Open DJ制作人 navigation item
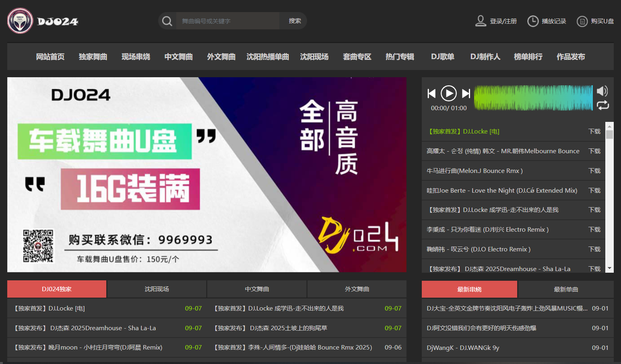 (x=485, y=57)
